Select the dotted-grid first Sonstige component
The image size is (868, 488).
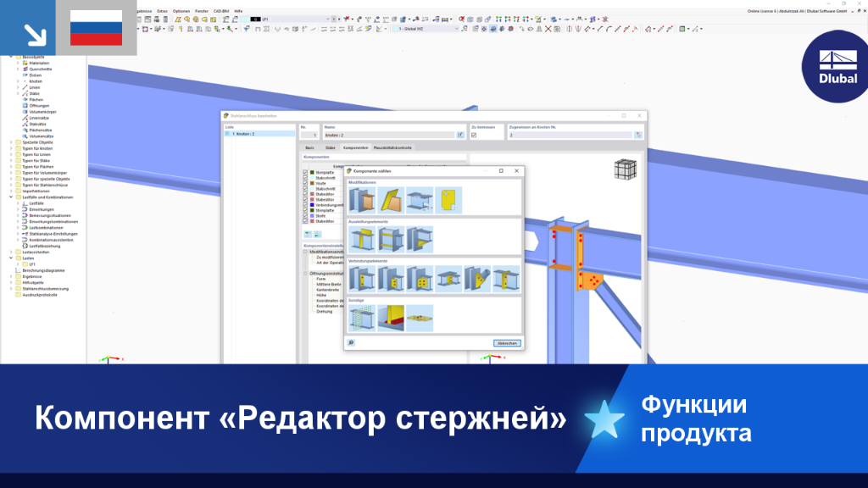(362, 319)
